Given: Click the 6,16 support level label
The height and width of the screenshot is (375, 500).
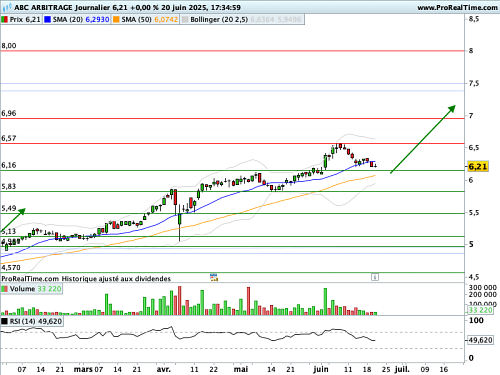Looking at the screenshot, I should 9,165.
